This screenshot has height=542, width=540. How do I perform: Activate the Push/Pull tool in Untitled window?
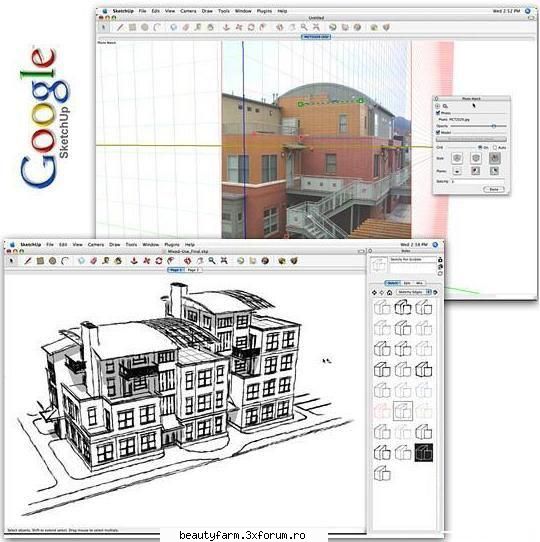coord(226,27)
